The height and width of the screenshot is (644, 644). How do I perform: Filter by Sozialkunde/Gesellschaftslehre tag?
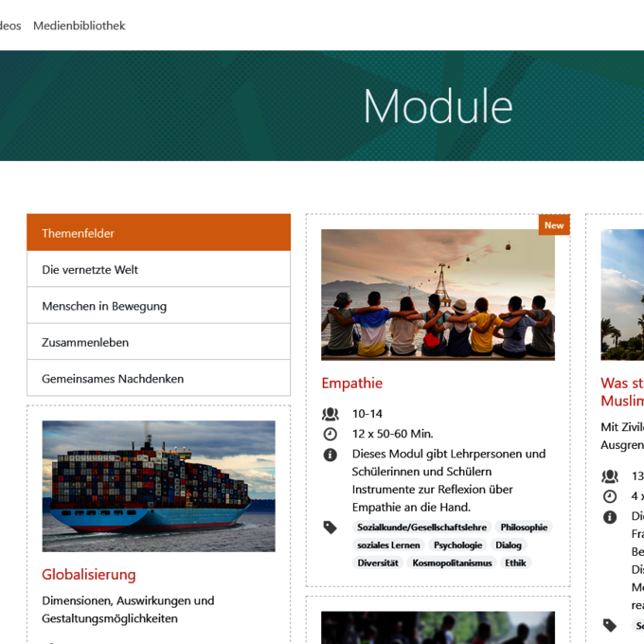tap(421, 527)
